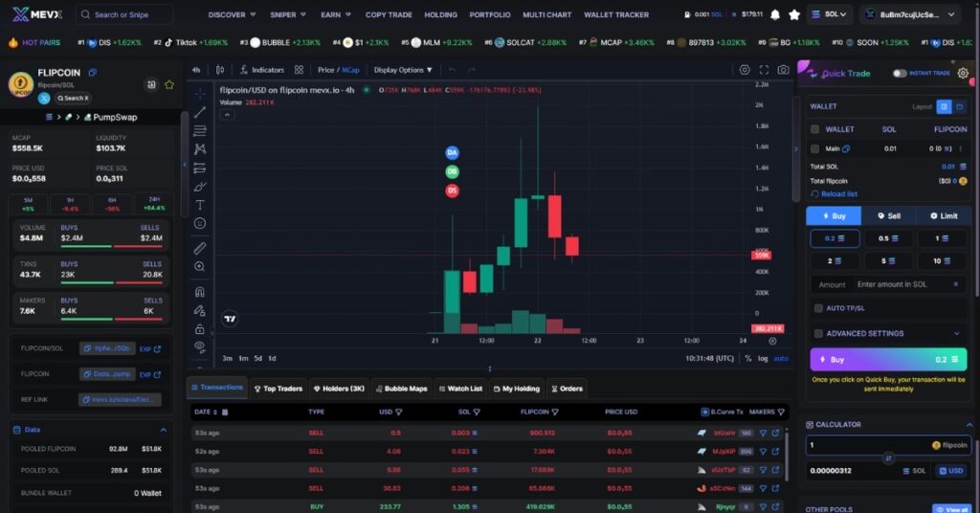
Task: Select the text annotation tool
Action: [x=200, y=205]
